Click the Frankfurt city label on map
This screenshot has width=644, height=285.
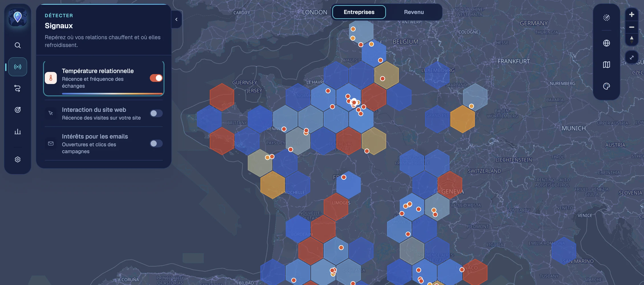pyautogui.click(x=513, y=61)
